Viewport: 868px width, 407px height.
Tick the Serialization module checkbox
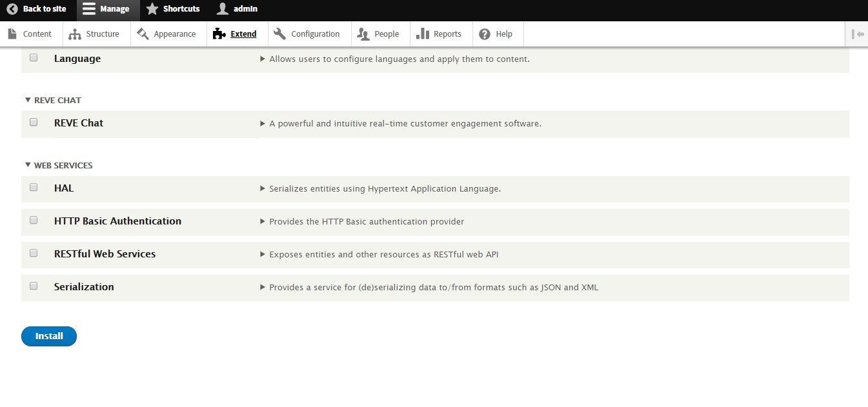[34, 286]
